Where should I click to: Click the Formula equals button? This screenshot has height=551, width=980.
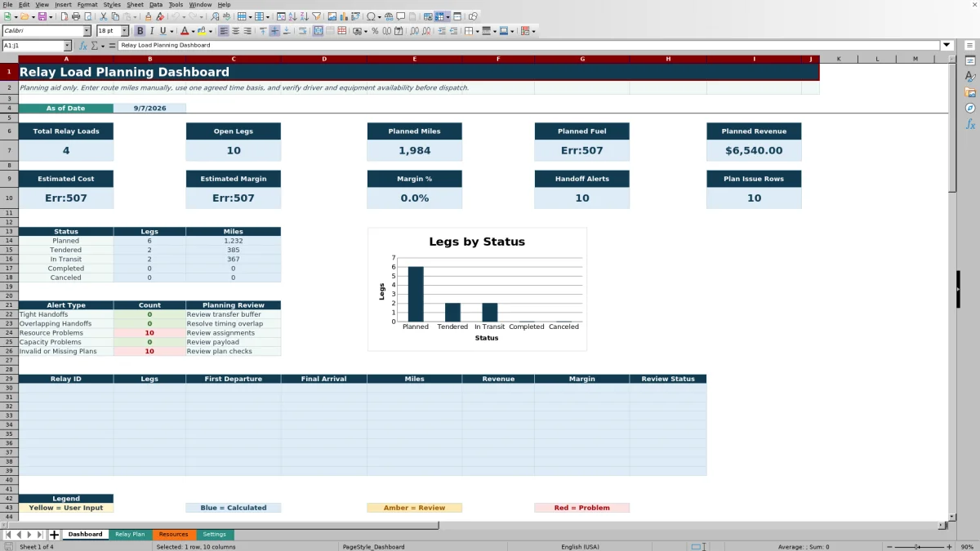110,46
